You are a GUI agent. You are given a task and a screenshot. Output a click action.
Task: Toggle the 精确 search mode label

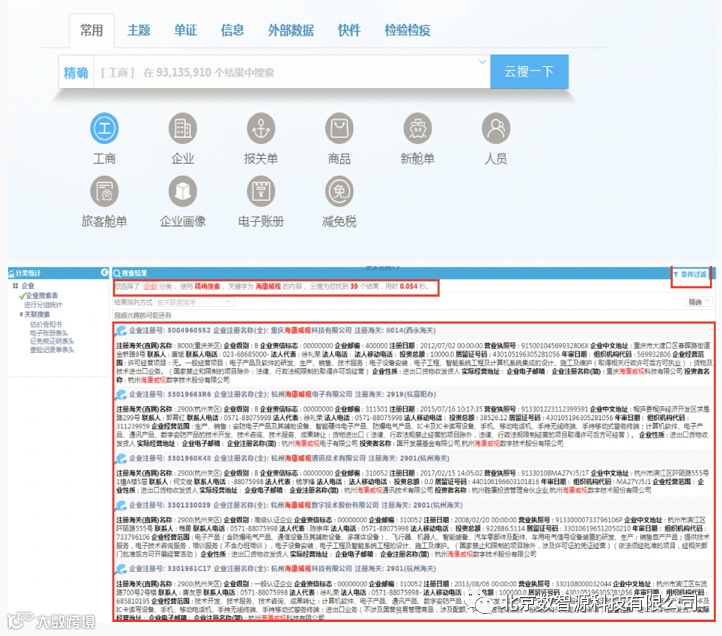[76, 72]
